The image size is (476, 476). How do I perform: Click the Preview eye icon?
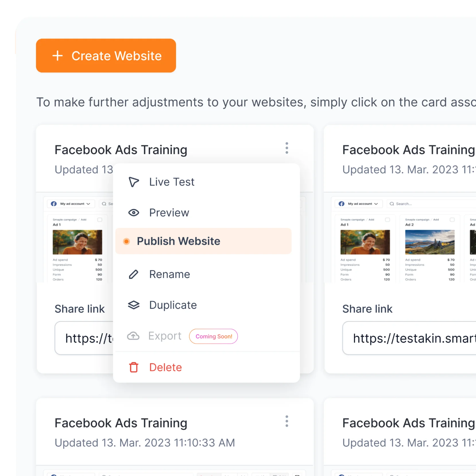(x=133, y=213)
